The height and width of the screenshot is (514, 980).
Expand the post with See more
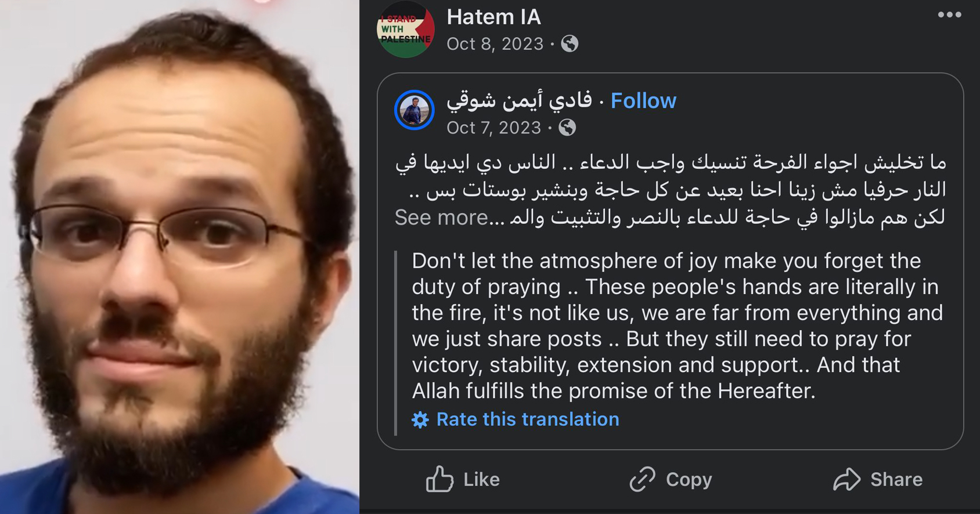(x=441, y=218)
